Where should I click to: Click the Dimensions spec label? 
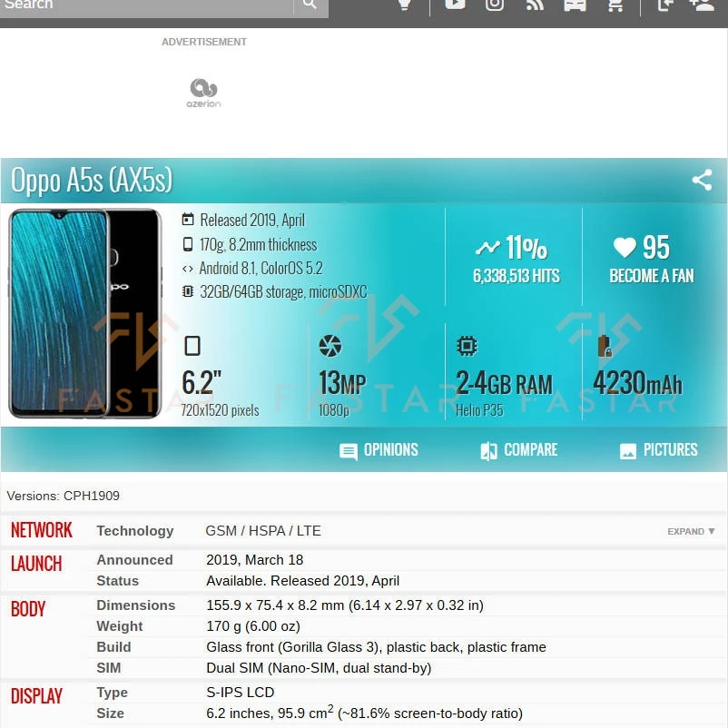(x=136, y=605)
